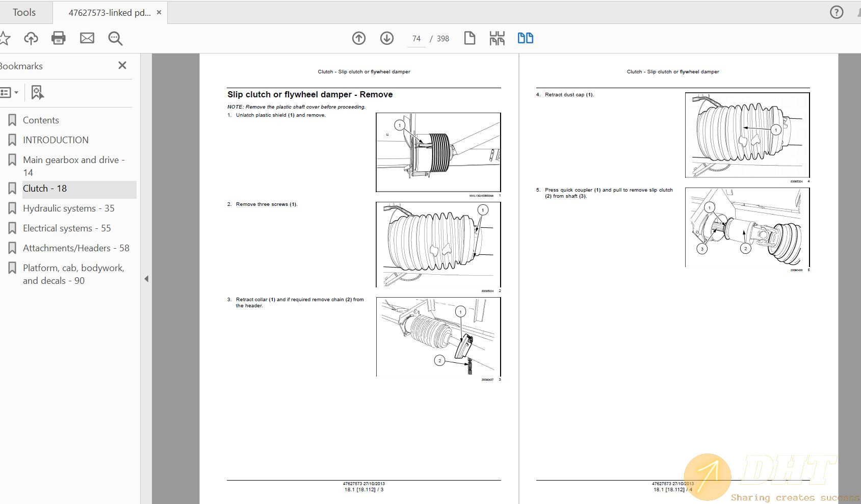861x504 pixels.
Task: Click the quick coupler illustration for step 5
Action: tap(747, 227)
